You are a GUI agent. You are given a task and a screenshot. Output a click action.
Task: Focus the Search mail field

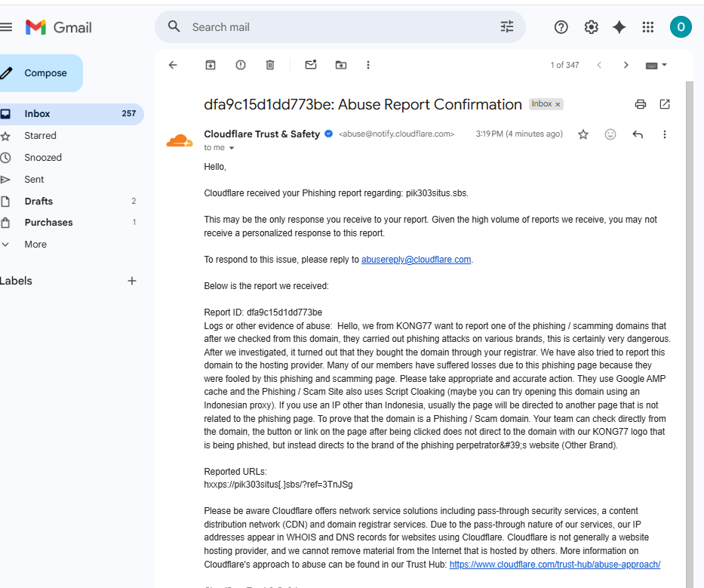click(340, 27)
